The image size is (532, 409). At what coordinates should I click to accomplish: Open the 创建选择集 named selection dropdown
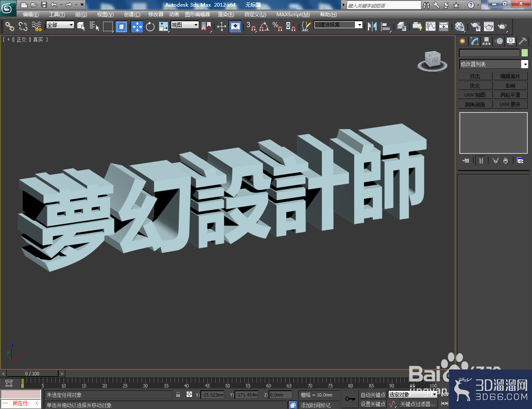pos(338,25)
